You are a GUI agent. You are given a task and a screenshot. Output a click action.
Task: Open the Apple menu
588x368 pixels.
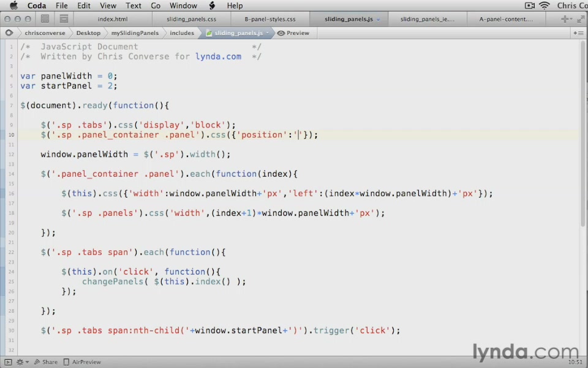coord(13,6)
